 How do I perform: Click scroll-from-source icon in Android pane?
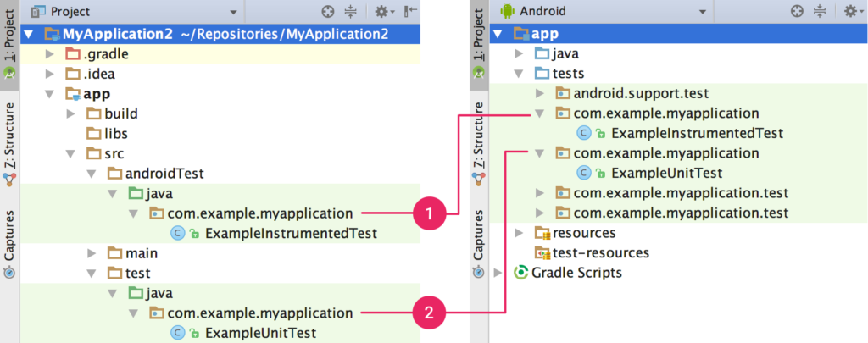click(797, 11)
